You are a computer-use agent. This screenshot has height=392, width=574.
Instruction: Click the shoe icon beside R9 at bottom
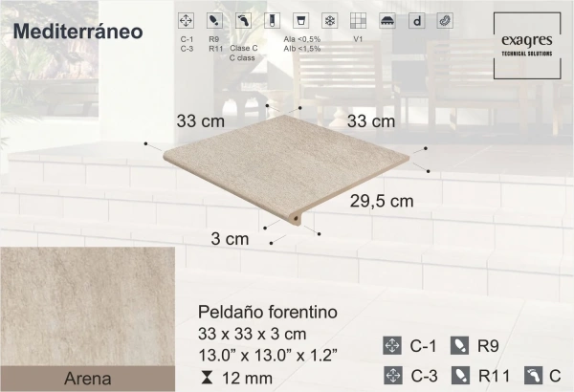point(459,344)
